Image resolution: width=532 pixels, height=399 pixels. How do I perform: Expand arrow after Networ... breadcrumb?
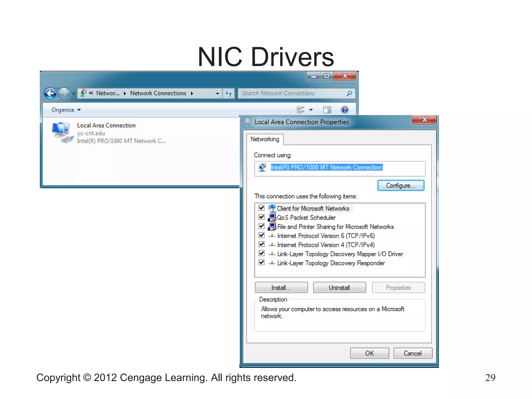pyautogui.click(x=125, y=94)
